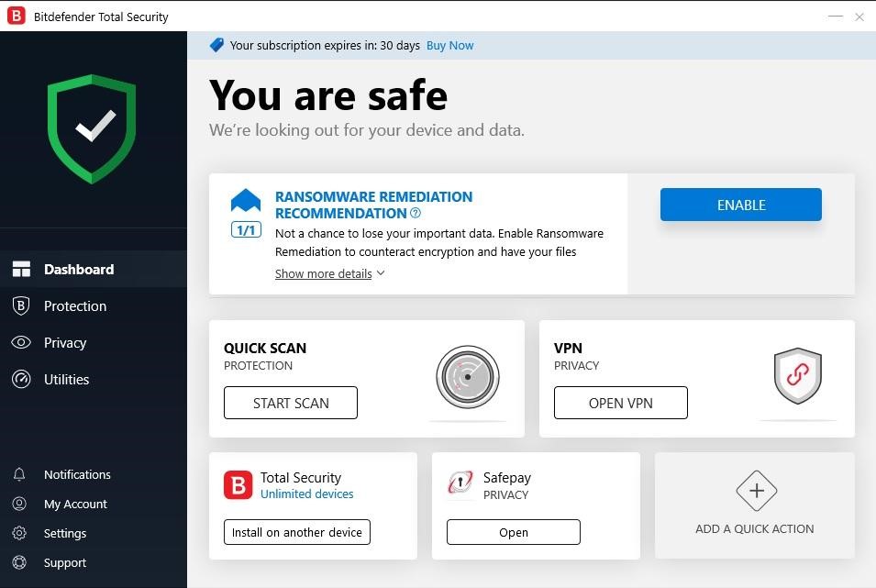Open Safepay with the Open button
This screenshot has width=876, height=588.
[x=514, y=532]
